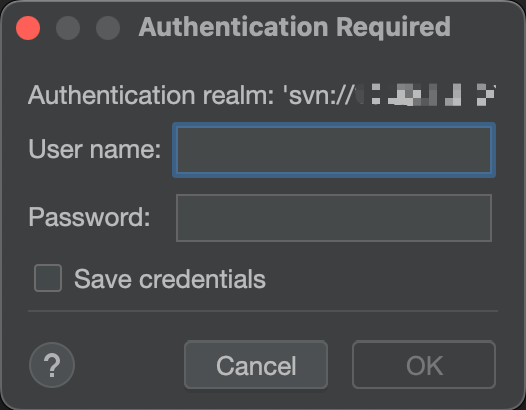Open help via the question mark icon
This screenshot has width=526, height=410.
pos(52,365)
